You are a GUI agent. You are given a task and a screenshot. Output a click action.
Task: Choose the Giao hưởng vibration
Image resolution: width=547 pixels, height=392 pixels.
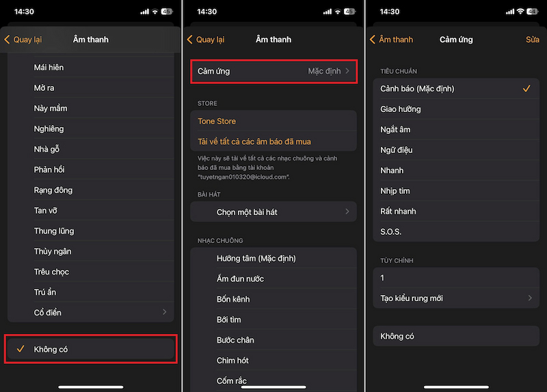[401, 109]
